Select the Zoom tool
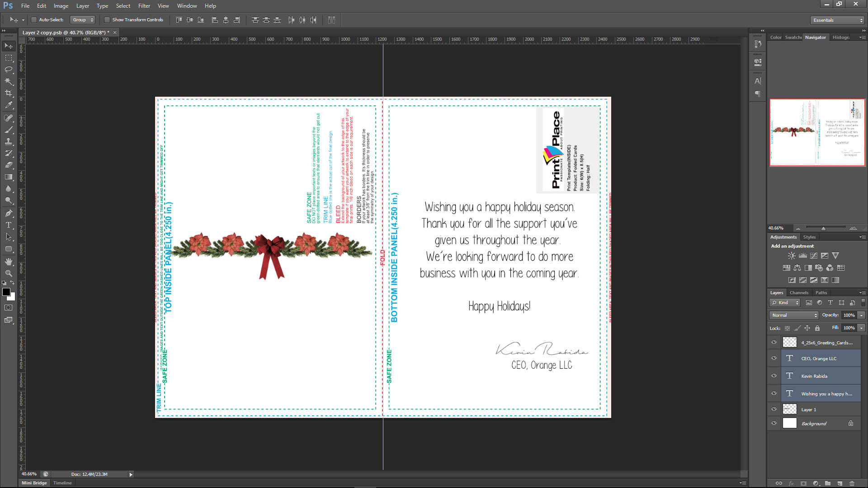This screenshot has width=868, height=488. coord(8,273)
